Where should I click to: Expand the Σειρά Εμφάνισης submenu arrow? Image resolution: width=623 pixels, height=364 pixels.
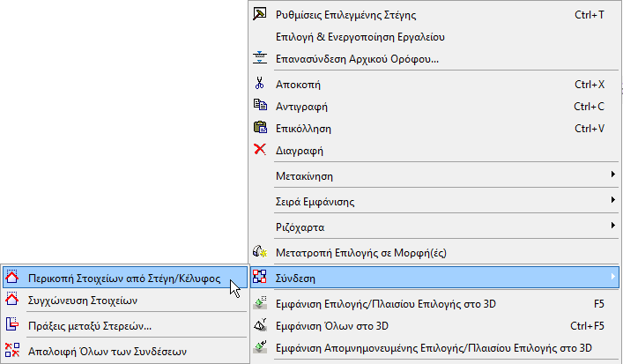pyautogui.click(x=612, y=201)
